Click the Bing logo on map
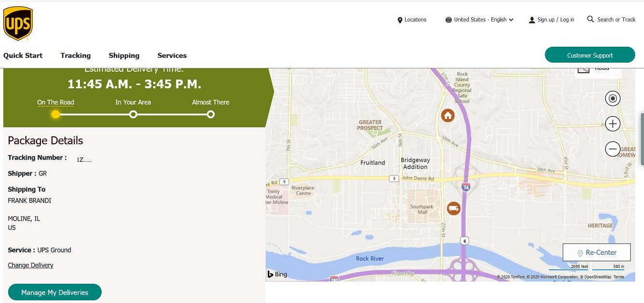This screenshot has height=303, width=644. click(277, 274)
